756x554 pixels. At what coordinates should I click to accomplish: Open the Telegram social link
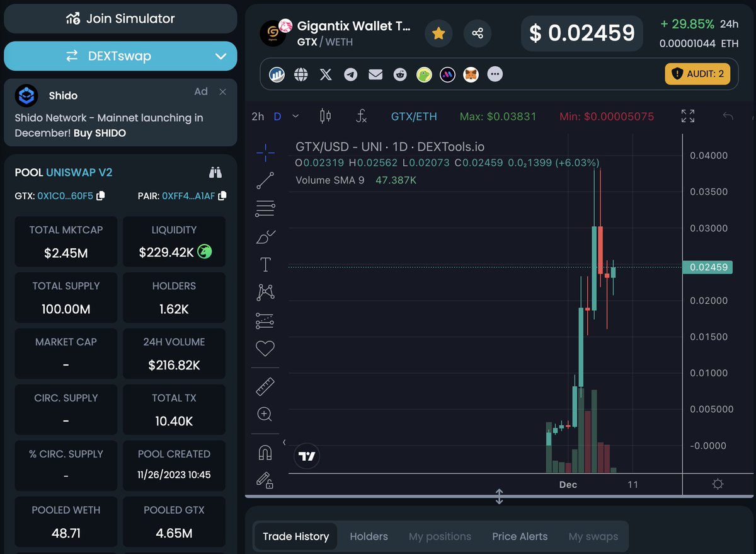tap(350, 74)
